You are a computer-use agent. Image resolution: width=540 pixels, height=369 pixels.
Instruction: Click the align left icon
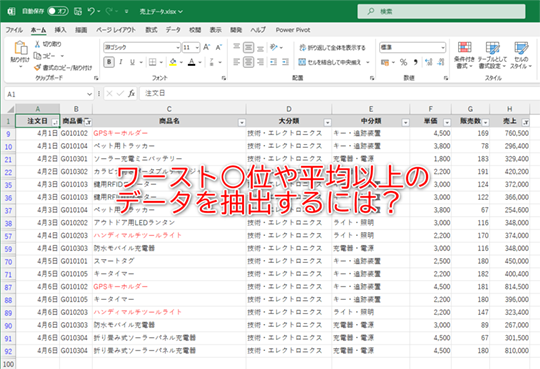click(x=236, y=62)
